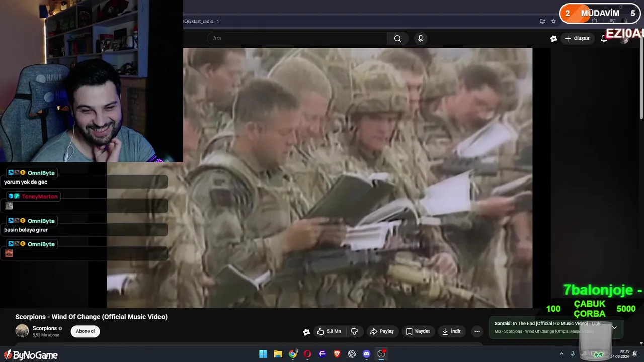Click the first OmniByte chat username
This screenshot has height=362, width=644.
(41, 173)
